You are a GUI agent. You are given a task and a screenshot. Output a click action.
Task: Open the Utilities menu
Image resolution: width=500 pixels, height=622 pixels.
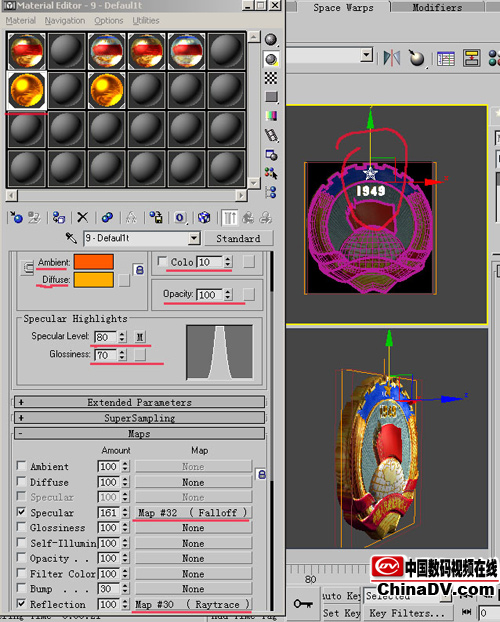click(x=146, y=20)
